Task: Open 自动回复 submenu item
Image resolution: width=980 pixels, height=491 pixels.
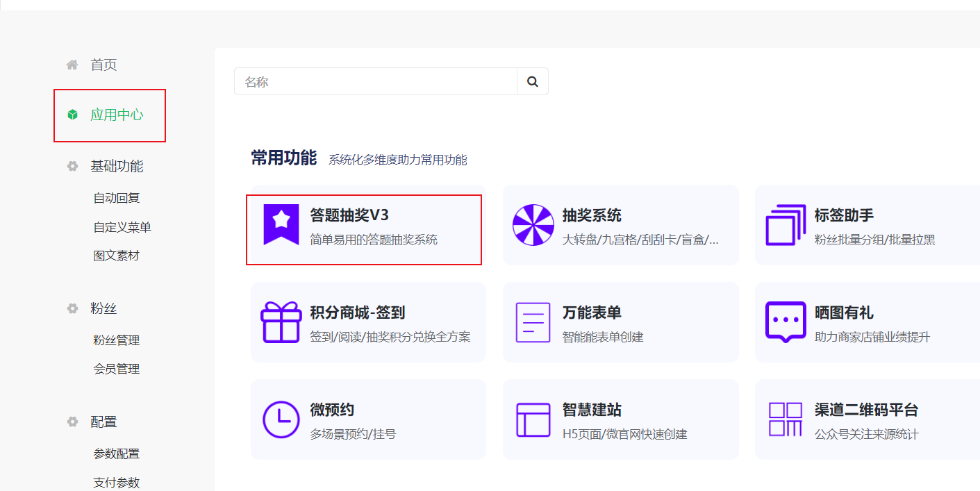Action: tap(117, 198)
